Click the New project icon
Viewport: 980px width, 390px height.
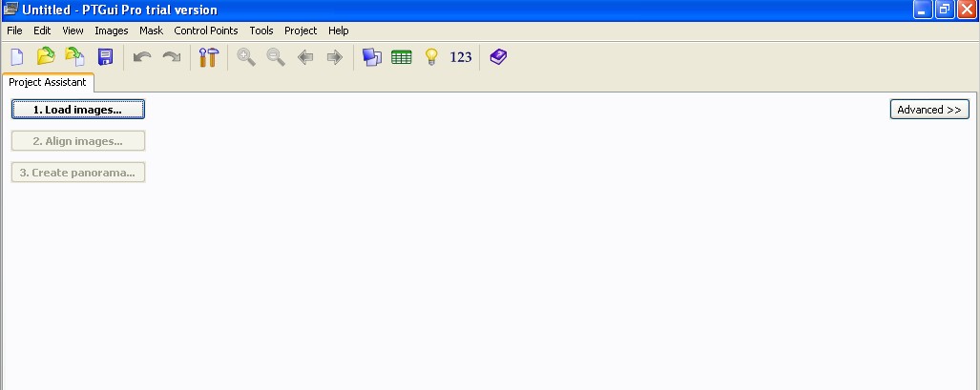click(16, 58)
